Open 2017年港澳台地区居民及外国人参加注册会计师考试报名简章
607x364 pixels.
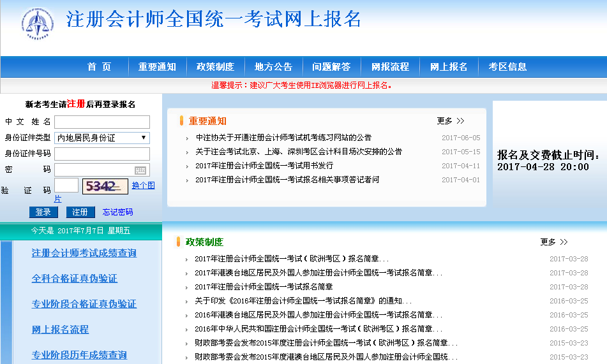[318, 273]
